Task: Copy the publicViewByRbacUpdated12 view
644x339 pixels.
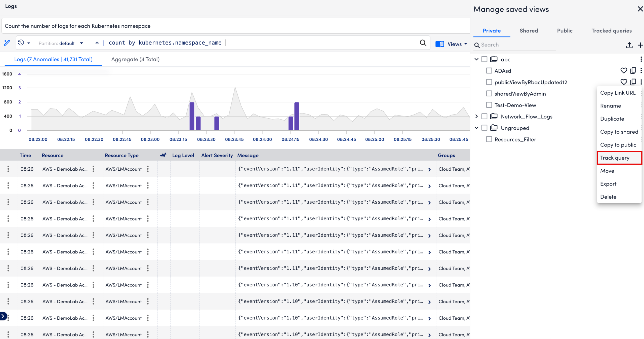Action: tap(633, 82)
